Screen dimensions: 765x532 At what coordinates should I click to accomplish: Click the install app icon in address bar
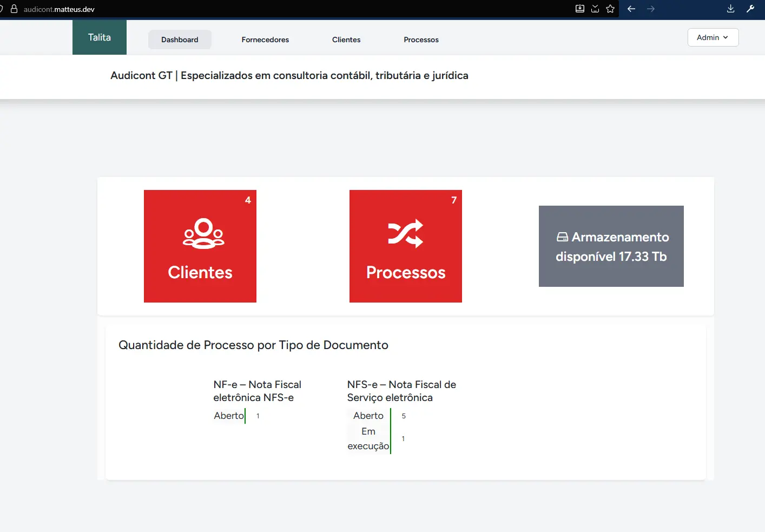pyautogui.click(x=580, y=9)
